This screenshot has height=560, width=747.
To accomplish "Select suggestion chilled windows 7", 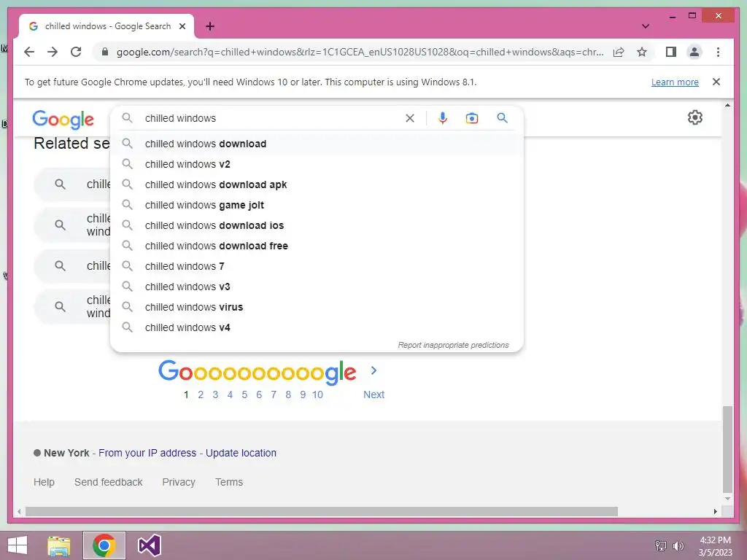I will tap(317, 267).
